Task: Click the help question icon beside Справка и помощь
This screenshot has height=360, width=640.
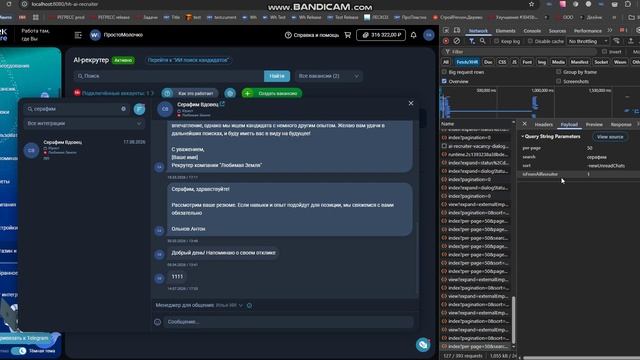Action: [288, 35]
